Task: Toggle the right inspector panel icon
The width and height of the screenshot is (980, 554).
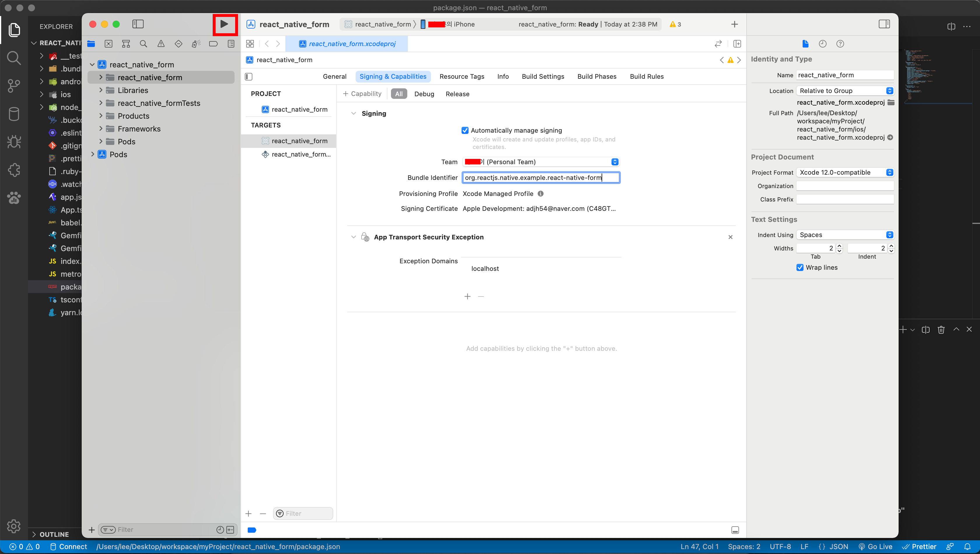Action: point(884,24)
